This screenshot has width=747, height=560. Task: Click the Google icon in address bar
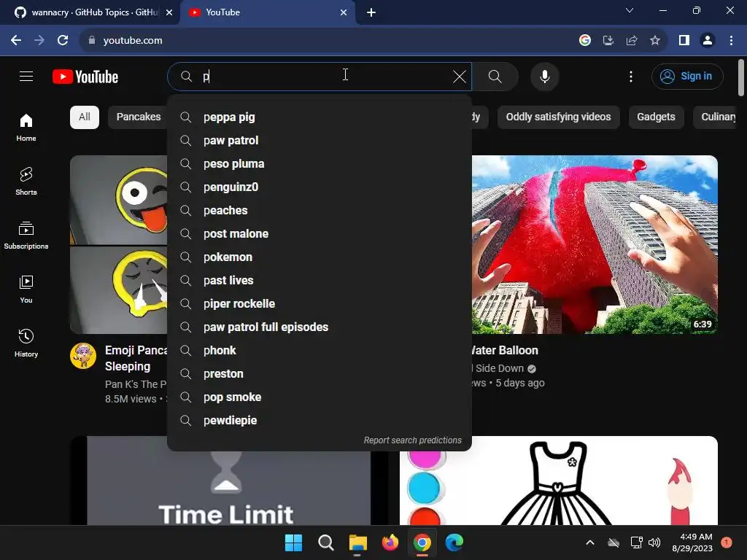coord(585,41)
